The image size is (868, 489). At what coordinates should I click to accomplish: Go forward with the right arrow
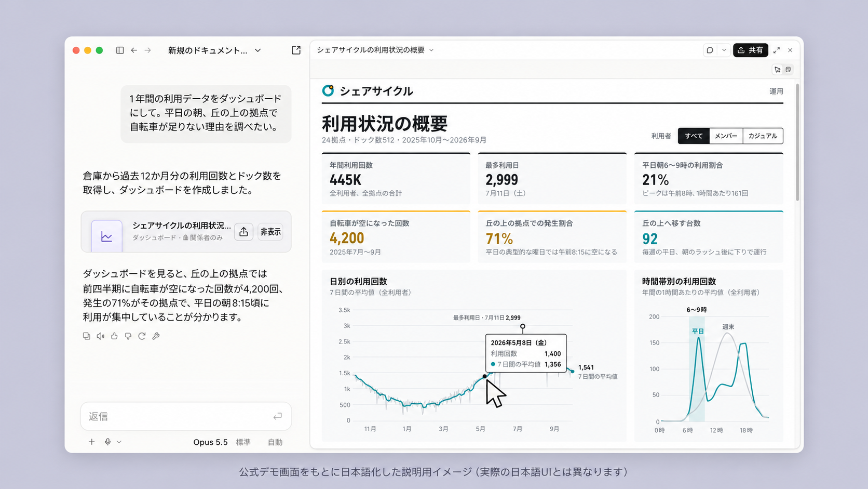[148, 50]
